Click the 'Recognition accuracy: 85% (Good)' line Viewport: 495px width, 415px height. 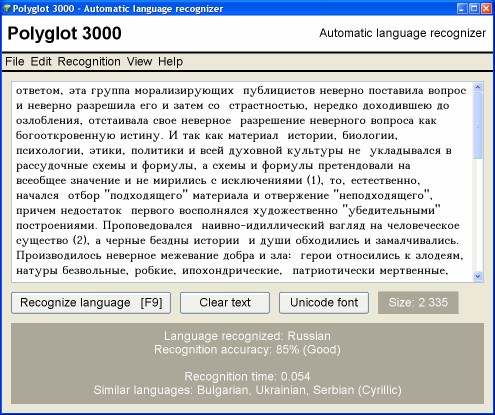pos(247,350)
